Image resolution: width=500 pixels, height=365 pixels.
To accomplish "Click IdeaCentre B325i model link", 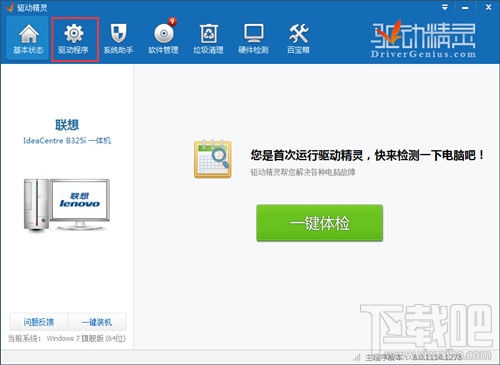I will (x=67, y=141).
